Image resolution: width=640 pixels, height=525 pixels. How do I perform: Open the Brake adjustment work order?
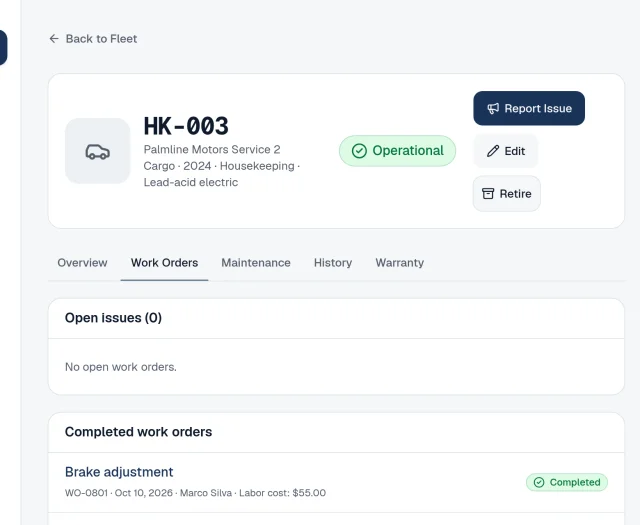119,472
